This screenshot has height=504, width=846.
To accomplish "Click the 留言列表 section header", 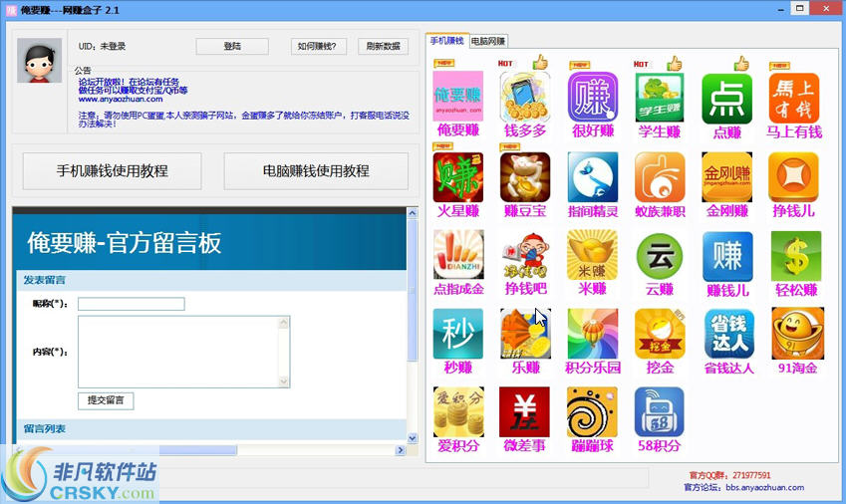I will [x=45, y=429].
